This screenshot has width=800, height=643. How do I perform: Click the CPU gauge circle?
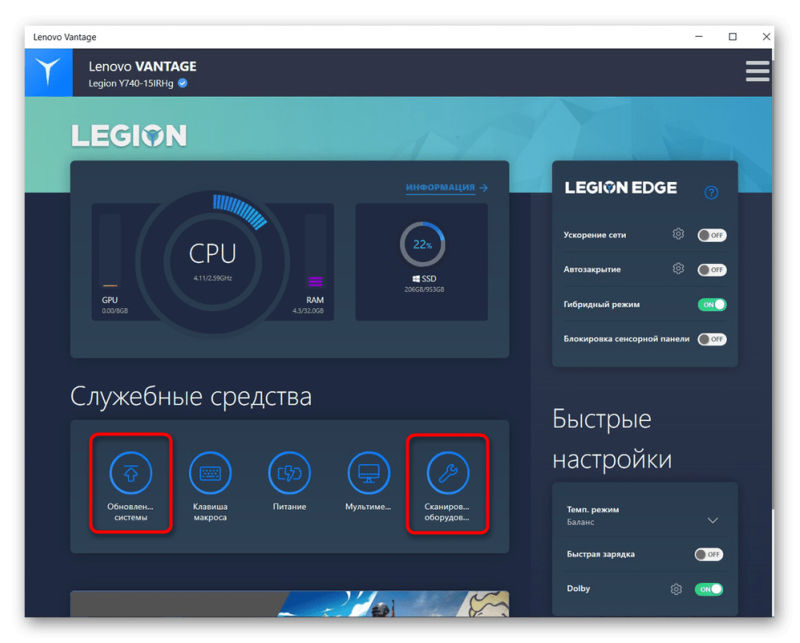tap(213, 262)
